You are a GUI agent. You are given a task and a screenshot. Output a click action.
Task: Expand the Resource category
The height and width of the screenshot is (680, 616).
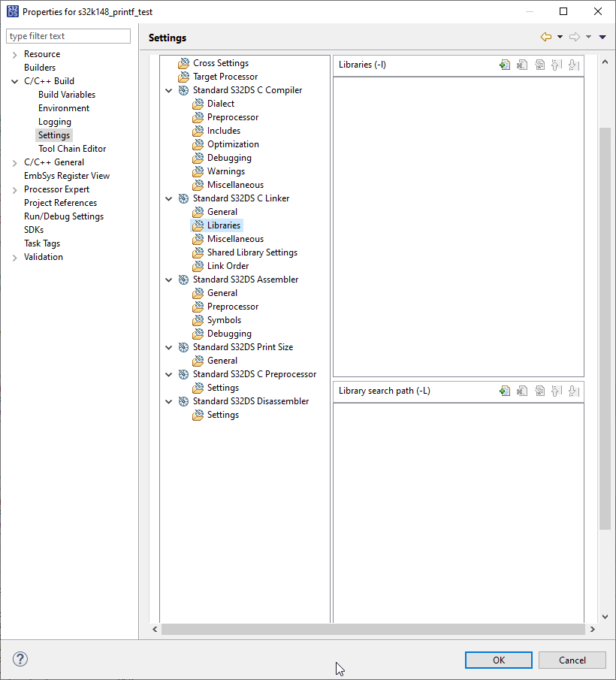pos(15,55)
